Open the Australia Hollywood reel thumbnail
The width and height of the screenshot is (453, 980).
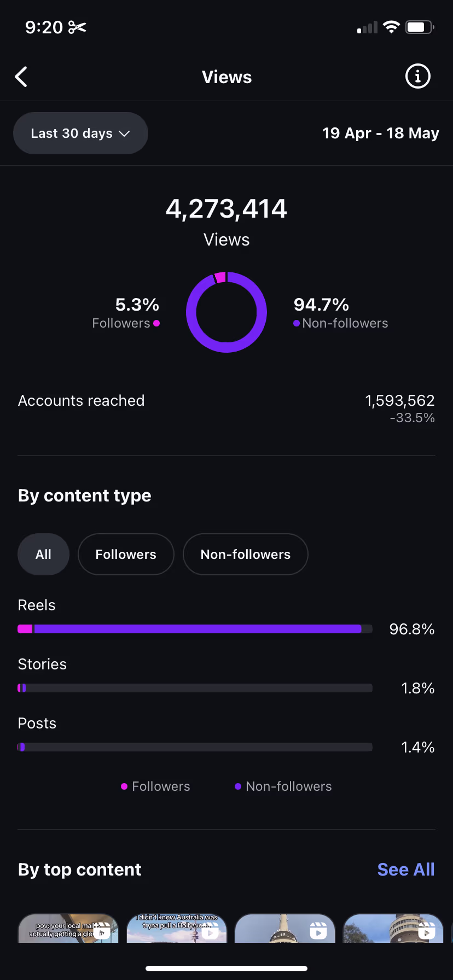click(176, 929)
